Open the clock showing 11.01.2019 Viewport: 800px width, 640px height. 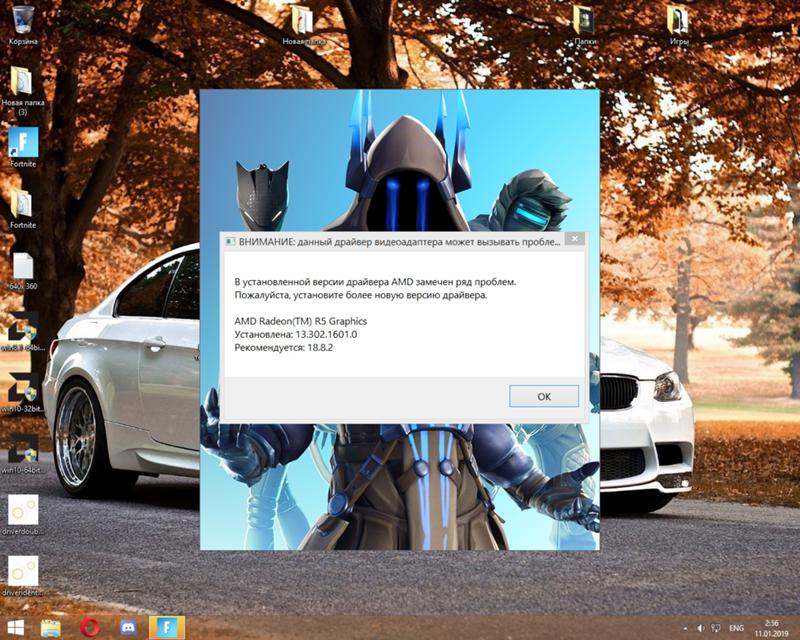[x=772, y=628]
